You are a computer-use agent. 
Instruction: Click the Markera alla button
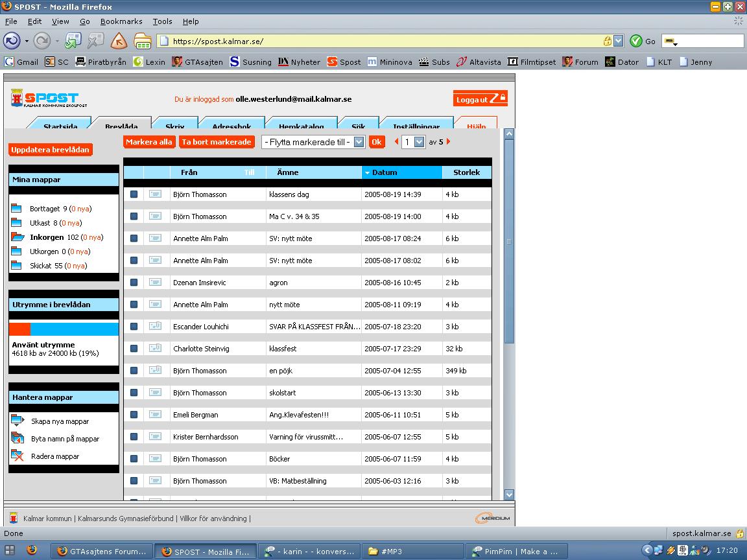(x=148, y=142)
